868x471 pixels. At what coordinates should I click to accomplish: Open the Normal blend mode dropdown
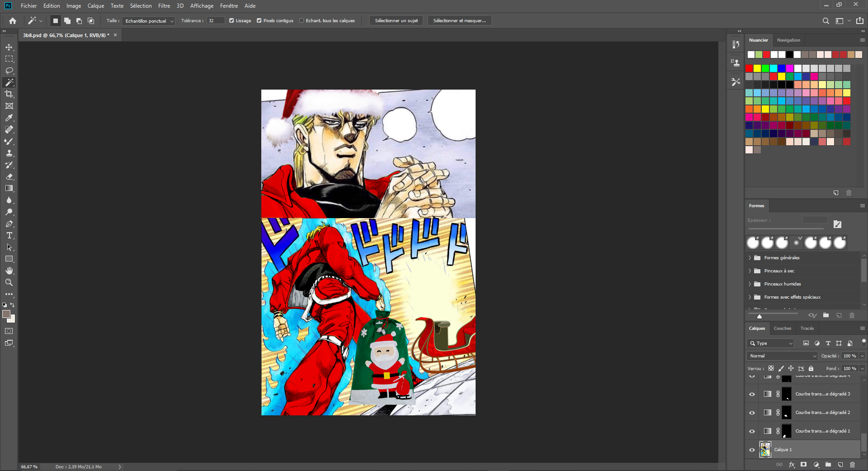coord(783,356)
